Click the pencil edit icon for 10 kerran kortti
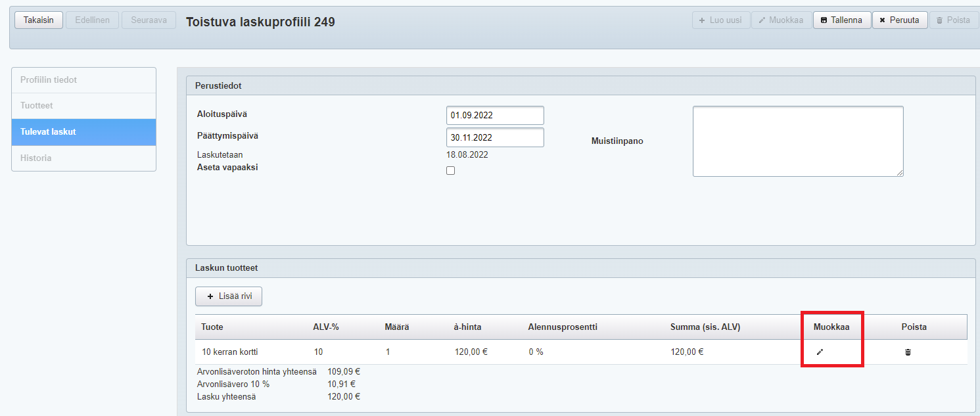This screenshot has width=980, height=416. [x=820, y=352]
